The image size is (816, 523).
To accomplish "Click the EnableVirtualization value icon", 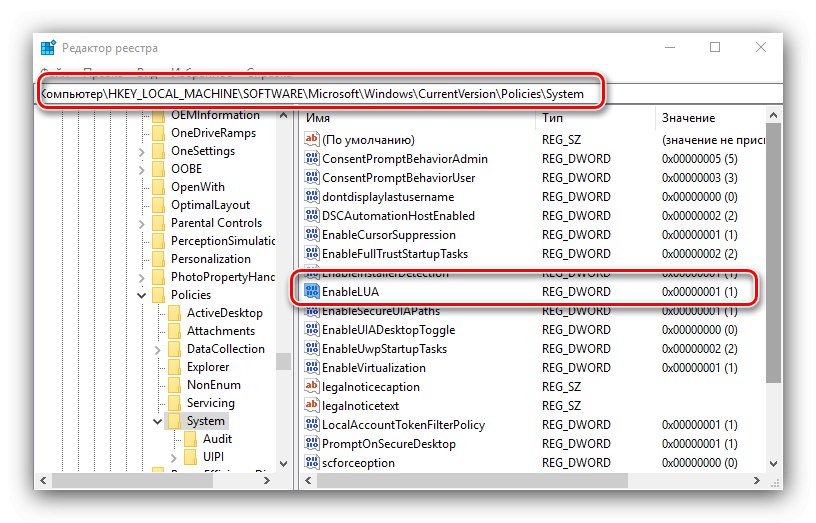I will tap(312, 367).
